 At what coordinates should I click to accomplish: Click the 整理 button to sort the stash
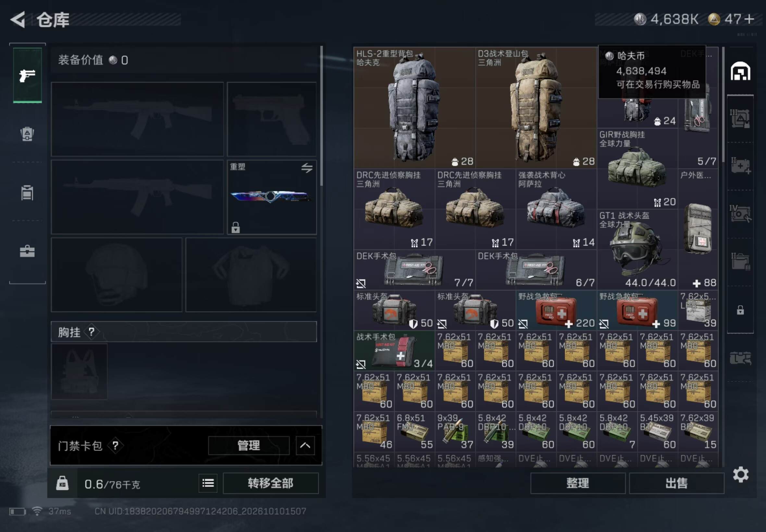(x=578, y=483)
